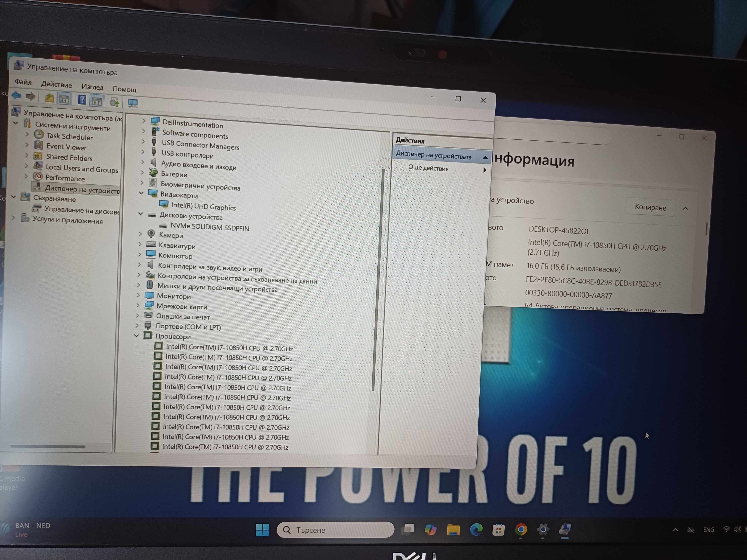Click the Scan for hardware changes monitor icon
This screenshot has width=747, height=560.
point(133,103)
